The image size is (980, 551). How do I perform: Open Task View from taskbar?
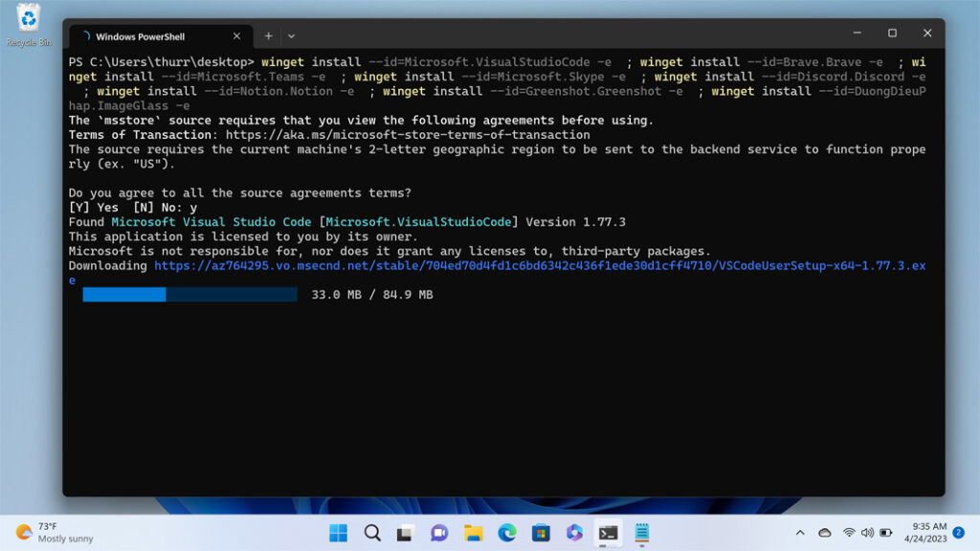point(405,533)
